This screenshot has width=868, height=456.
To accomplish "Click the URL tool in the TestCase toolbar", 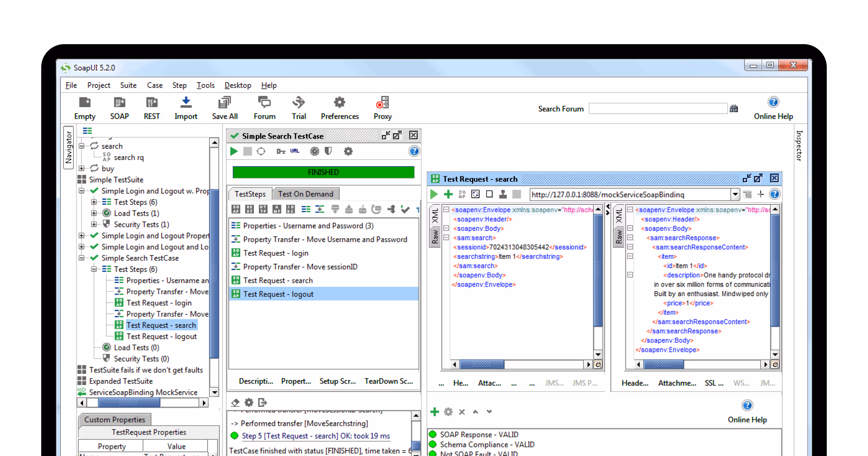I will 294,151.
